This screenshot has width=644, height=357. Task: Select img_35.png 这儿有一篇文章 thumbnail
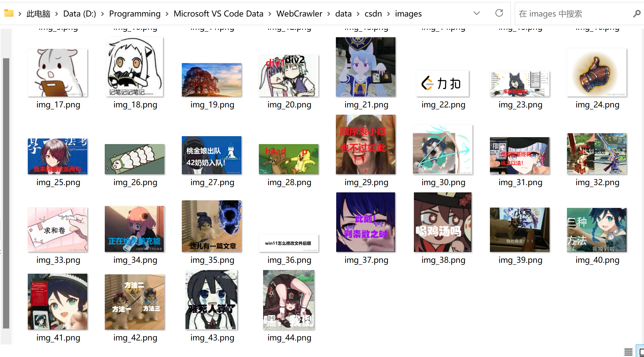[x=212, y=226]
